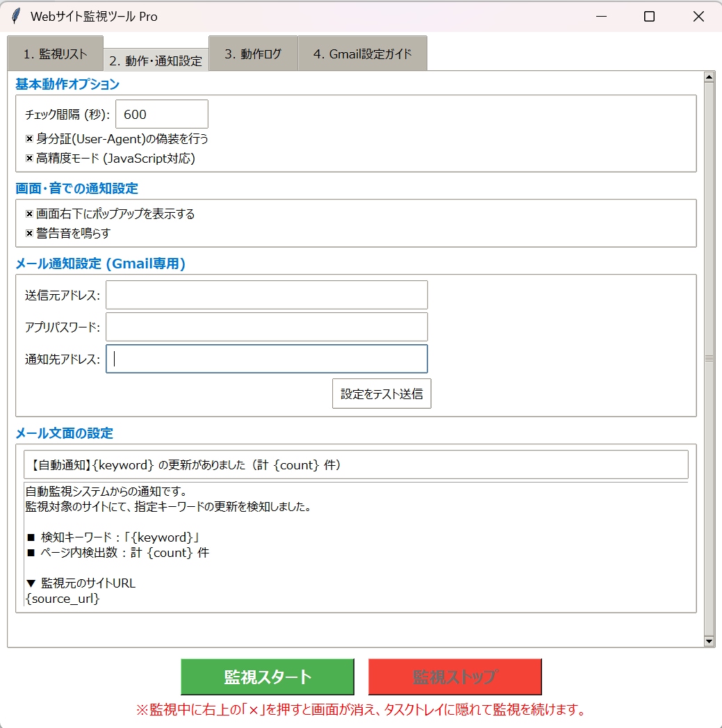This screenshot has height=728, width=722.
Task: Click inside the mail body text area
Action: pyautogui.click(x=356, y=544)
